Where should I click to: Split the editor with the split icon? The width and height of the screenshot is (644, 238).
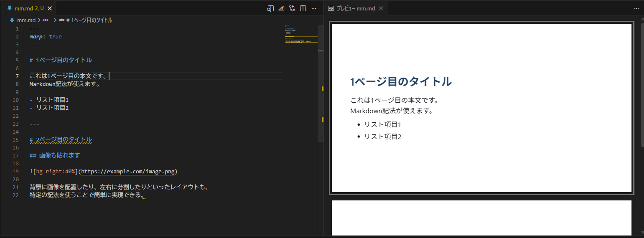coord(303,8)
